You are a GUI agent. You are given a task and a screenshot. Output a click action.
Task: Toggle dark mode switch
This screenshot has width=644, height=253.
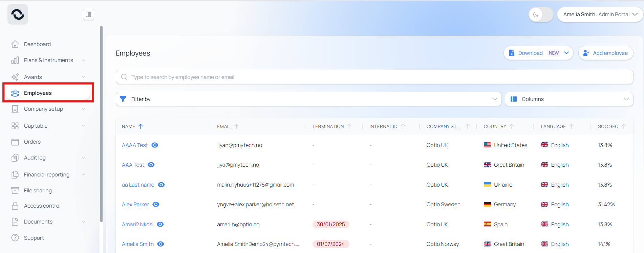(541, 15)
